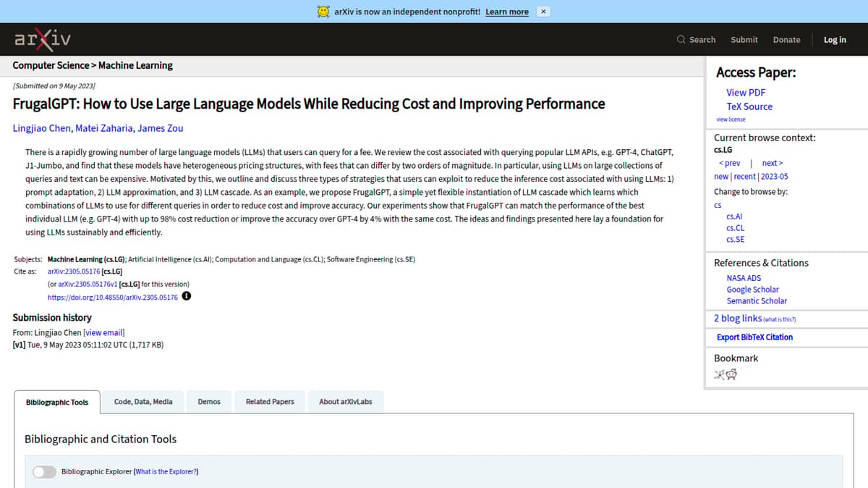Download the TeX Source

(749, 106)
